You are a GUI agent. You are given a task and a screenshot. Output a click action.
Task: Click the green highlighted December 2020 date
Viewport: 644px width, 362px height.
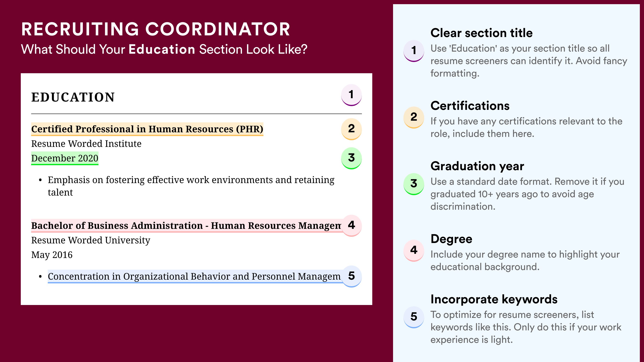65,158
